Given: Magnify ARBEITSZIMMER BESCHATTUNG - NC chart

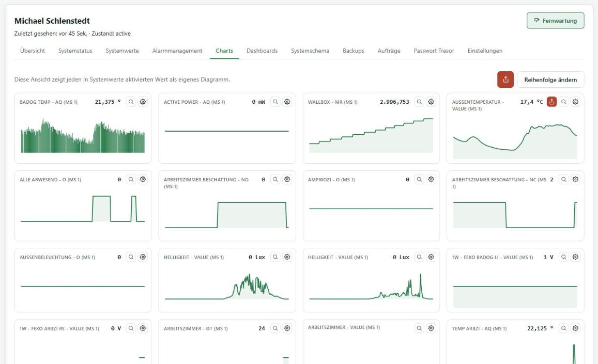Looking at the screenshot, I should [x=564, y=179].
